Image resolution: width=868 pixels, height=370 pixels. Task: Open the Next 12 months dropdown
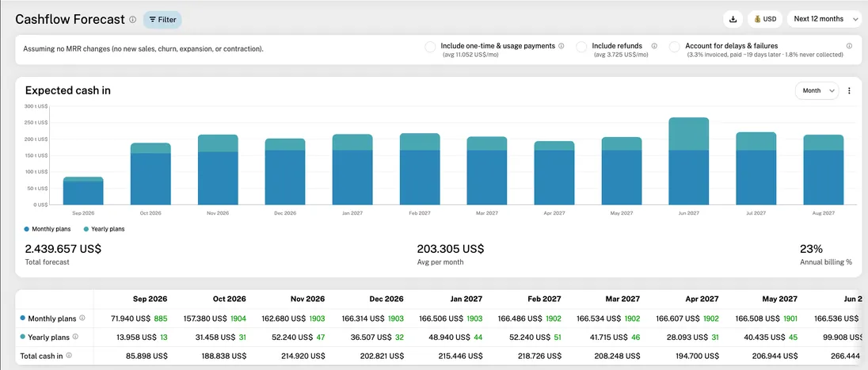[x=823, y=19]
